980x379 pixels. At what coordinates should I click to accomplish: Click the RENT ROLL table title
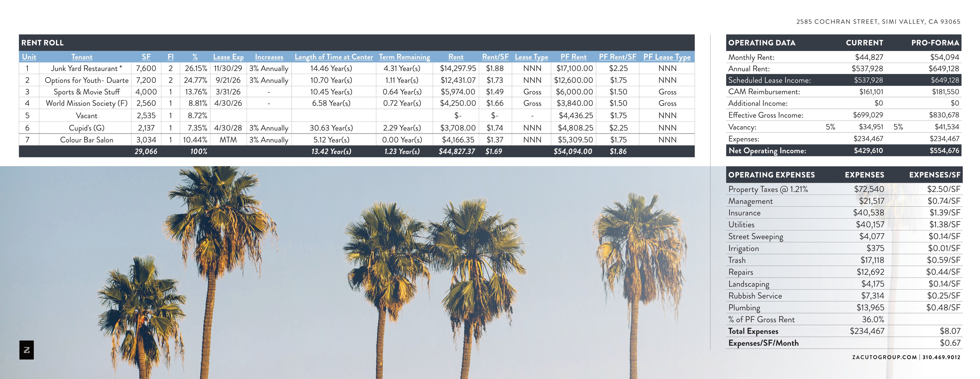(42, 43)
